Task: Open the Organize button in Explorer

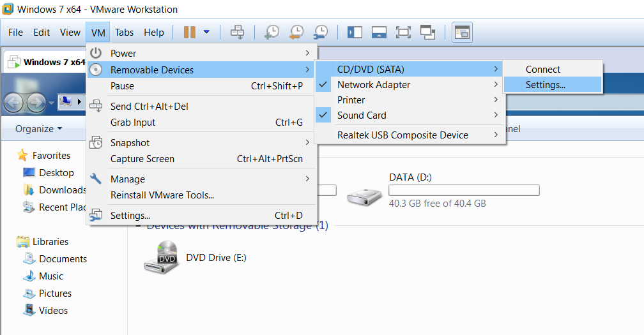Action: [39, 128]
